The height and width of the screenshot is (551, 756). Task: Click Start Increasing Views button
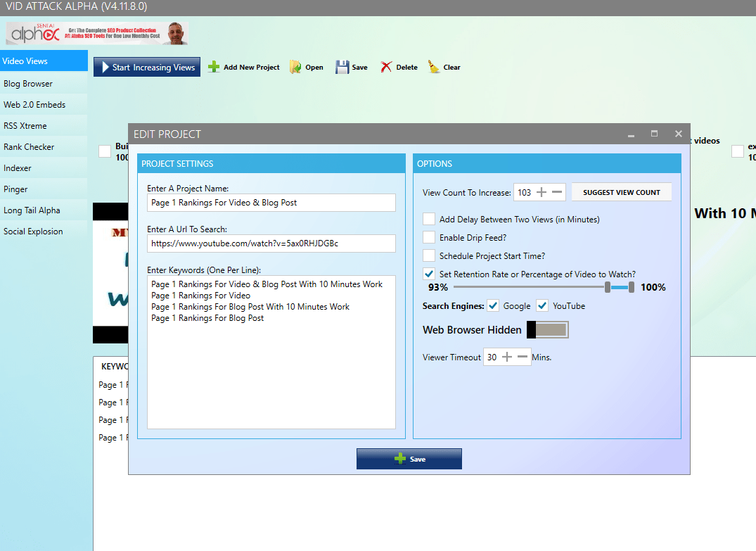pyautogui.click(x=147, y=67)
